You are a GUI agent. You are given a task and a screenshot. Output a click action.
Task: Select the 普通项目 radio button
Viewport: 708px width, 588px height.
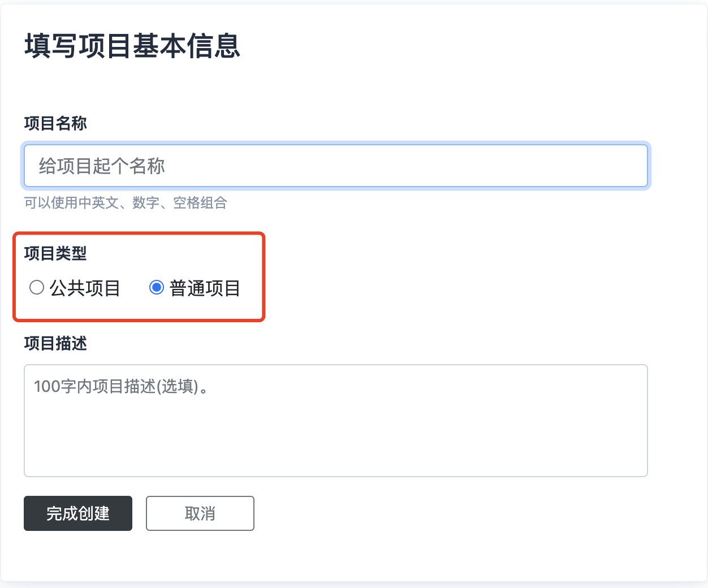point(157,288)
